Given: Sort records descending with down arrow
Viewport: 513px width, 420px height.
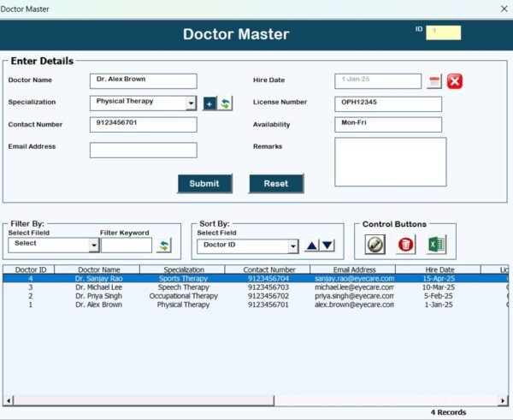Looking at the screenshot, I should point(327,245).
